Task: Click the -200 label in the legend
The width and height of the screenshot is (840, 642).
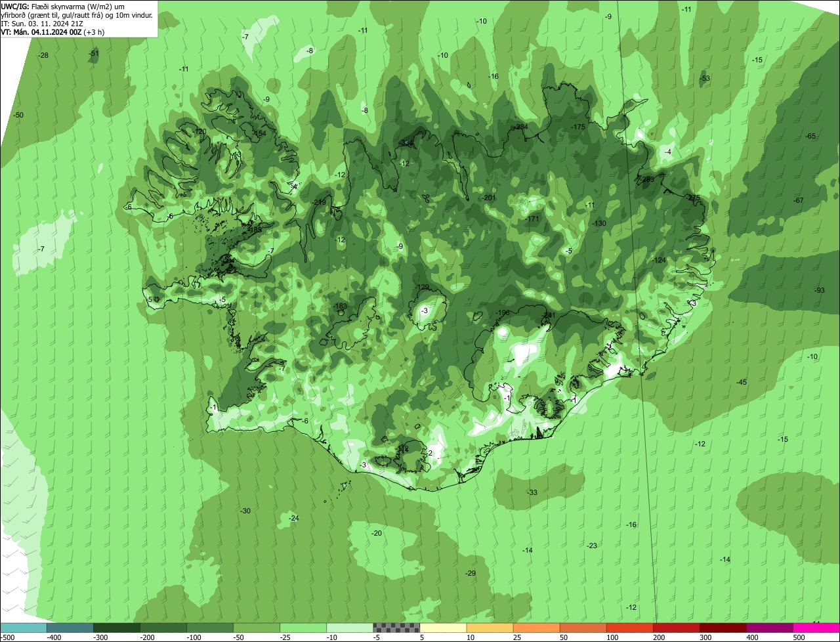Action: pyautogui.click(x=147, y=637)
